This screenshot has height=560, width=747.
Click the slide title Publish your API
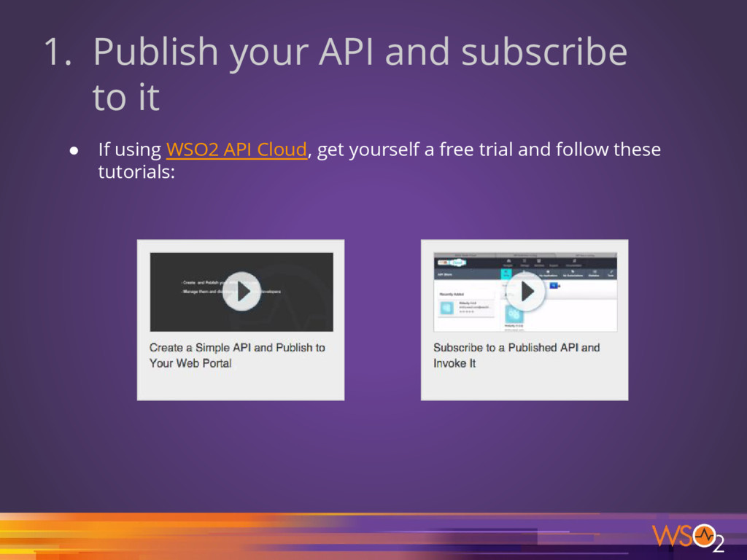click(336, 74)
